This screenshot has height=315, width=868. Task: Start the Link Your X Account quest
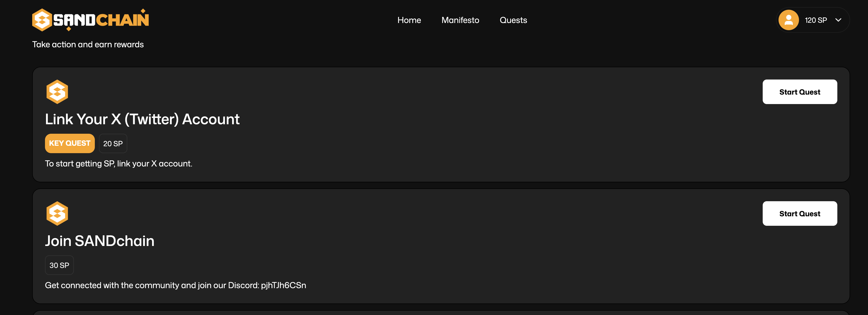[800, 92]
